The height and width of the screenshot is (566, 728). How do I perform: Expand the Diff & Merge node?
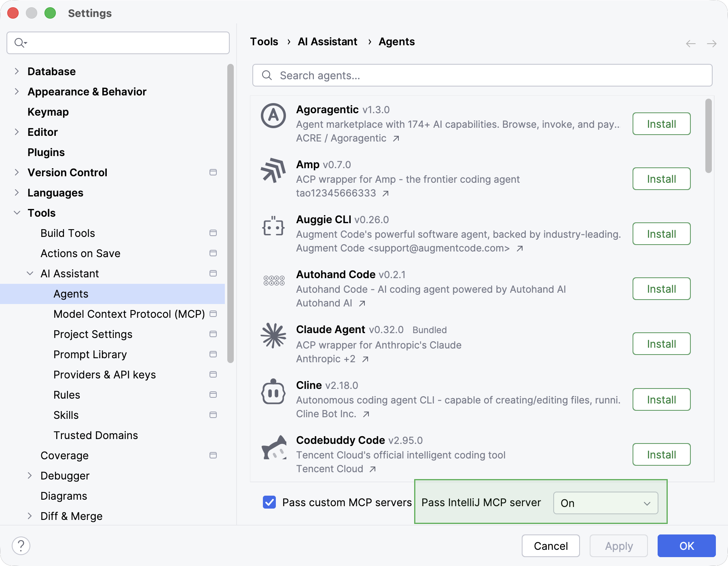pos(30,516)
